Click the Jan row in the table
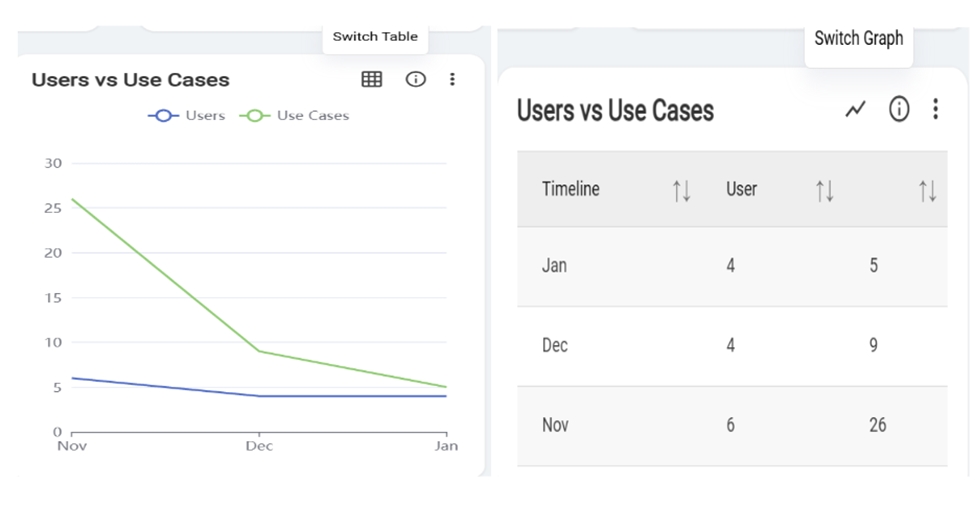The image size is (975, 508). [x=731, y=266]
